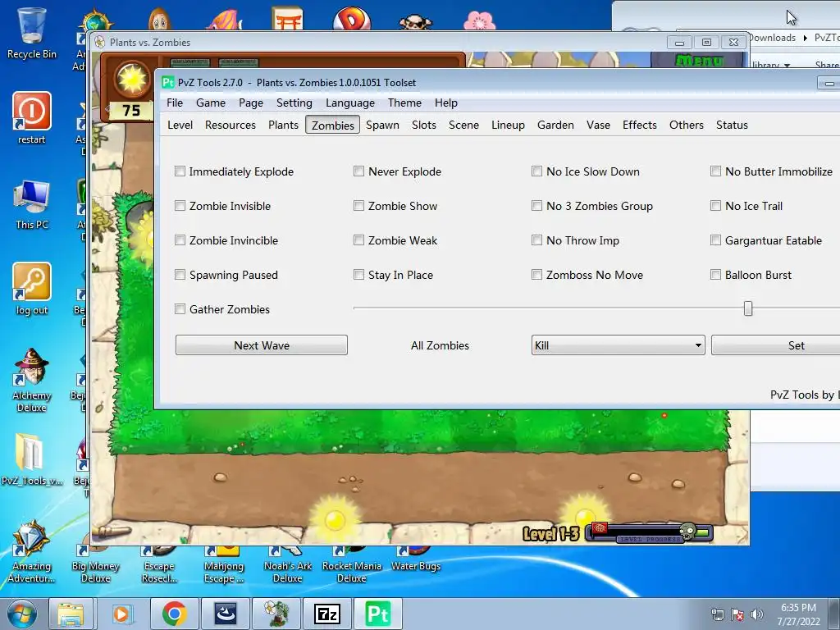This screenshot has height=630, width=840.
Task: Click the log out key icon
Action: [x=32, y=289]
